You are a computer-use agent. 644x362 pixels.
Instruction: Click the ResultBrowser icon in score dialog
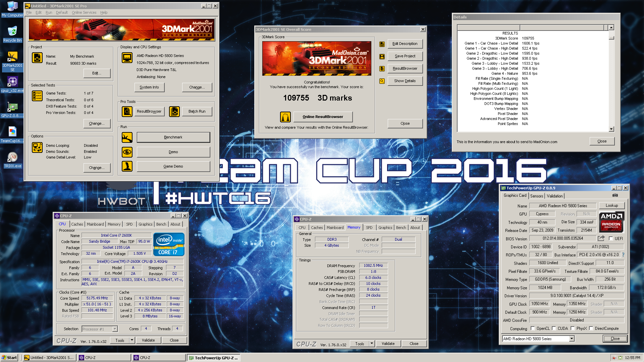(x=382, y=69)
